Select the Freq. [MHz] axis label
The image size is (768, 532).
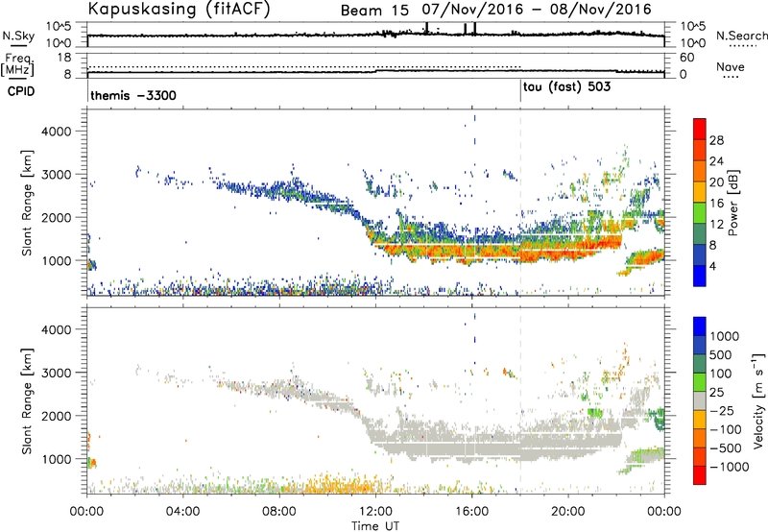(x=18, y=64)
